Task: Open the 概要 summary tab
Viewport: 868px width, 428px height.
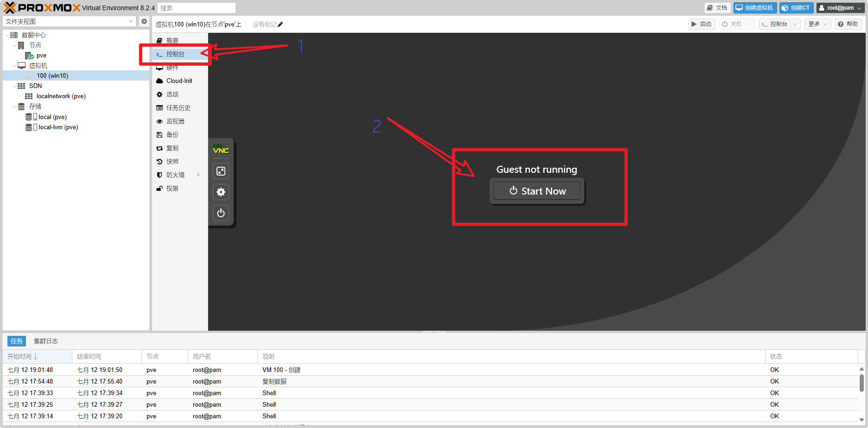Action: [x=180, y=41]
